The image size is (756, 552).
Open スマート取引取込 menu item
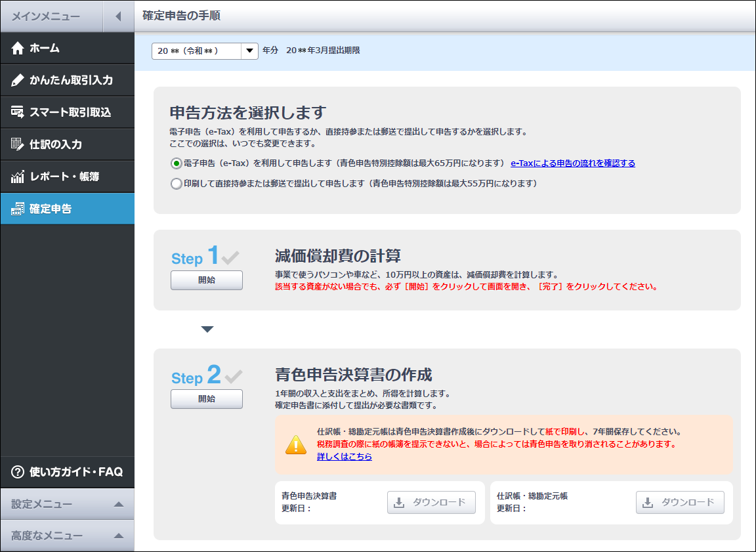tap(68, 112)
